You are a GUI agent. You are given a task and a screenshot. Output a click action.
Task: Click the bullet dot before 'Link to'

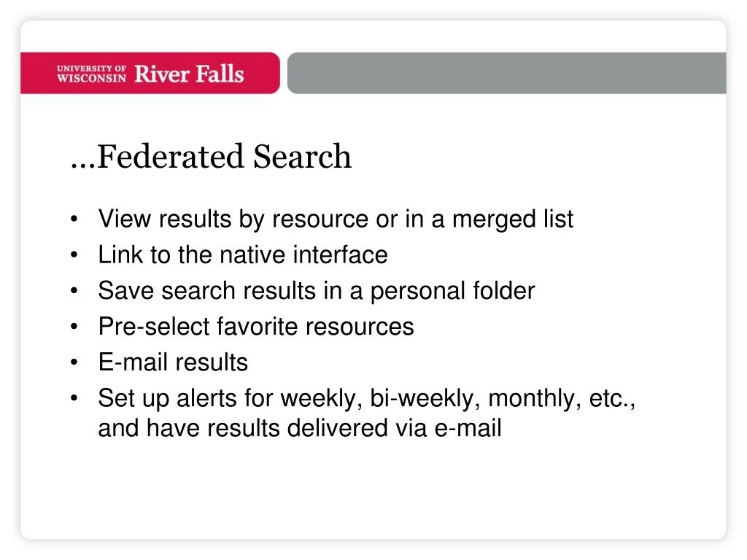(x=74, y=254)
